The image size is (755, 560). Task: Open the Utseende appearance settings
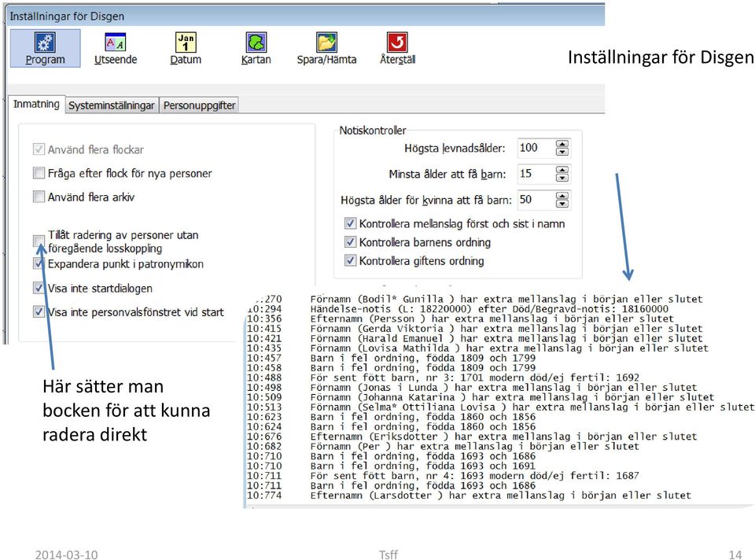(x=116, y=48)
